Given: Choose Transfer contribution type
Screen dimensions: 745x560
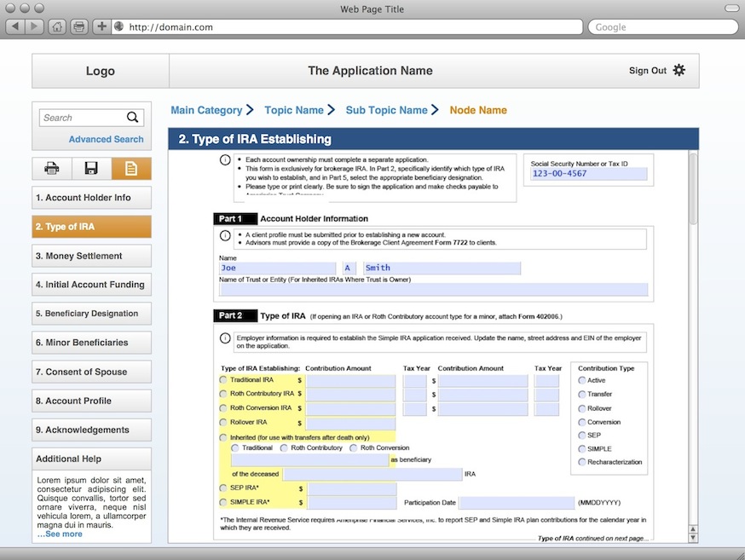Looking at the screenshot, I should click(x=581, y=395).
